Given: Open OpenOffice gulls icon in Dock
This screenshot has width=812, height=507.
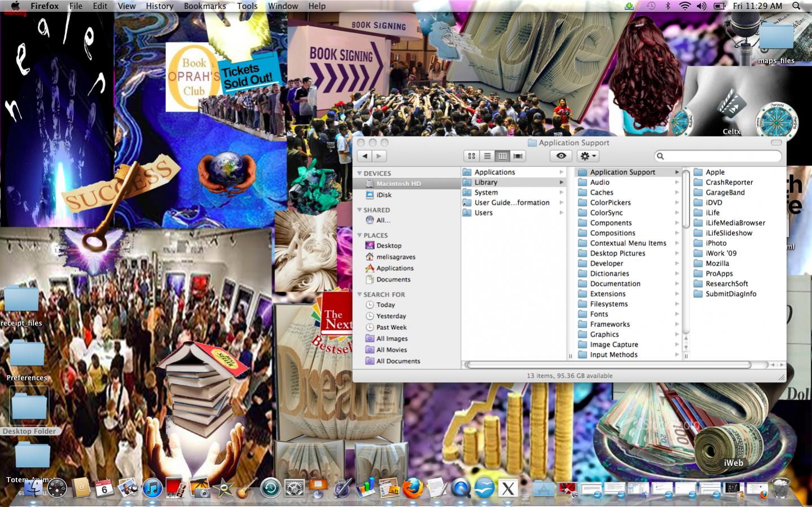Looking at the screenshot, I should pyautogui.click(x=484, y=488).
